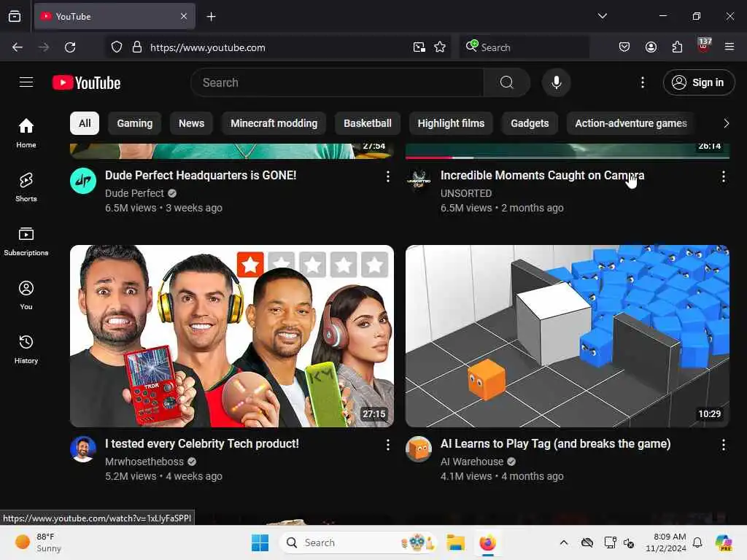Select the News filter chip

click(192, 123)
